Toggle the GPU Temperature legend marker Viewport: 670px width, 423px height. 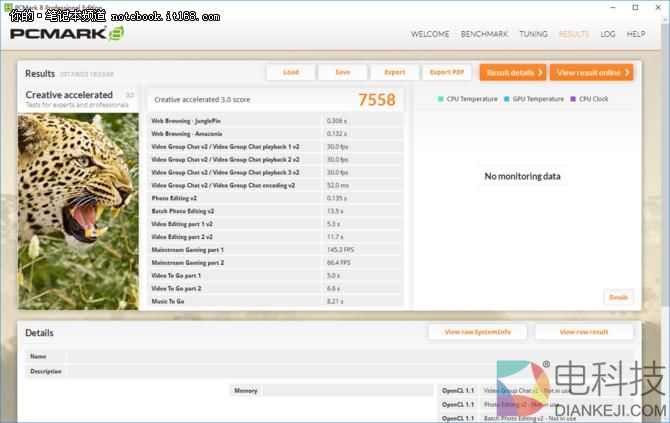click(x=508, y=99)
